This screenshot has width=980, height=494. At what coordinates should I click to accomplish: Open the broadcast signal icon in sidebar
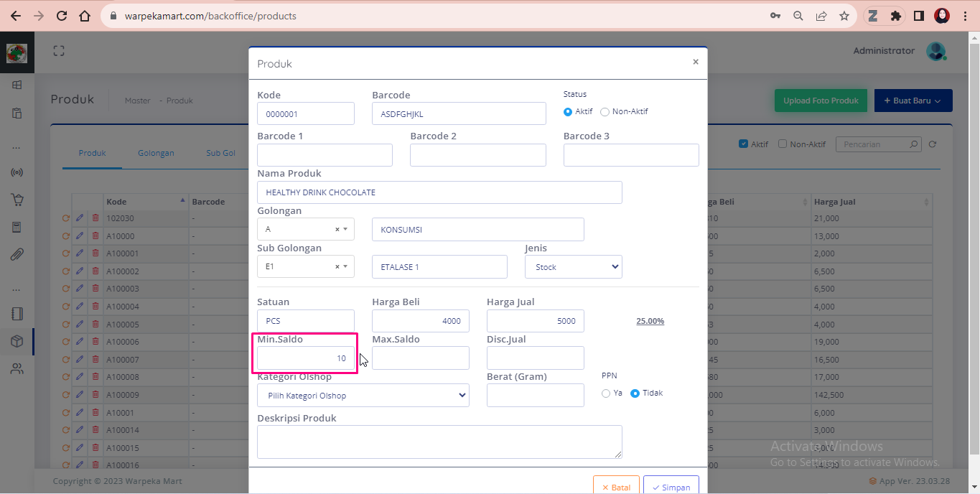[x=17, y=173]
